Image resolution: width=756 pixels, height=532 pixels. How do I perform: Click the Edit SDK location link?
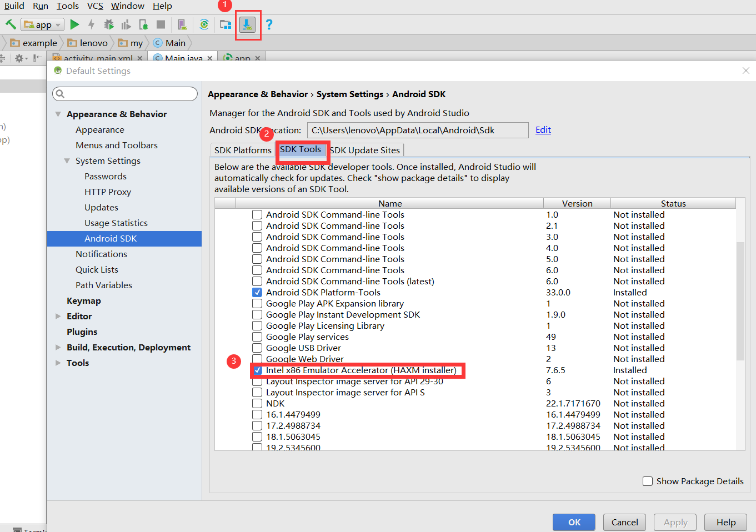pyautogui.click(x=543, y=129)
